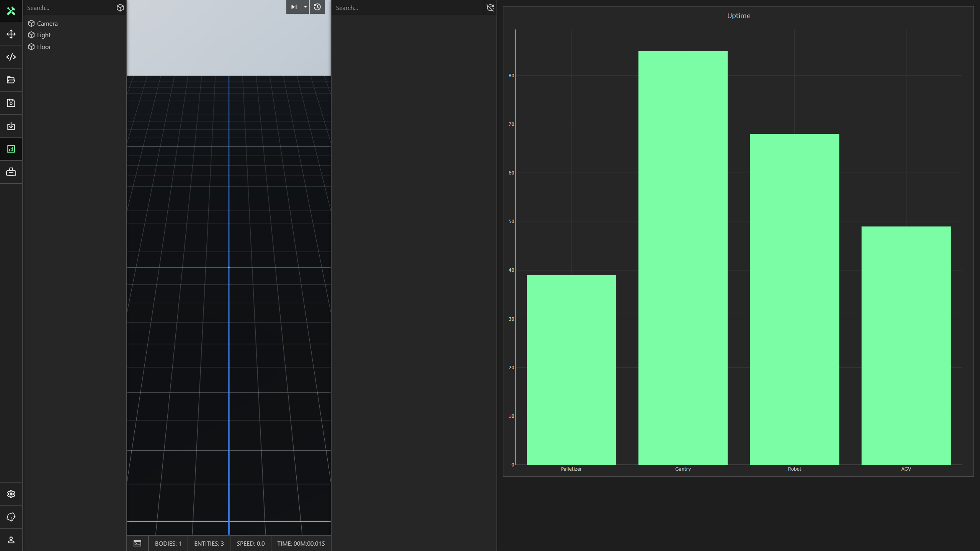
Task: Click the cube icon next to Camera
Action: 31,23
